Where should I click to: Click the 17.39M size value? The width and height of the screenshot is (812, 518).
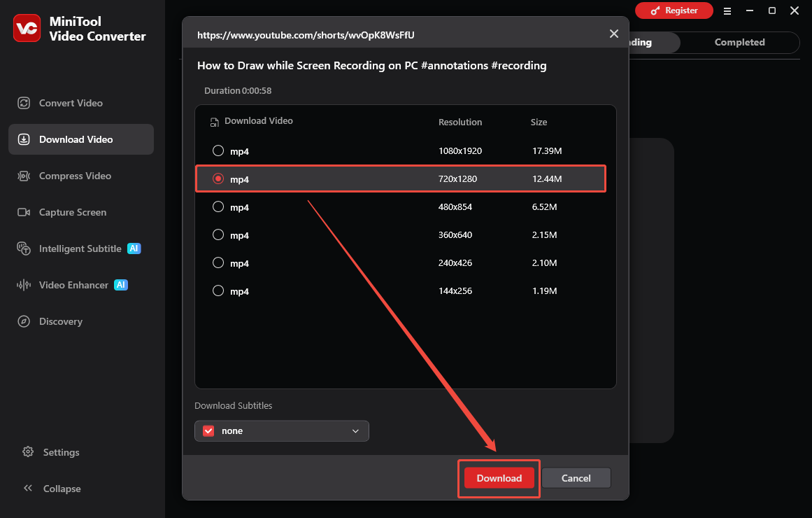pyautogui.click(x=547, y=151)
